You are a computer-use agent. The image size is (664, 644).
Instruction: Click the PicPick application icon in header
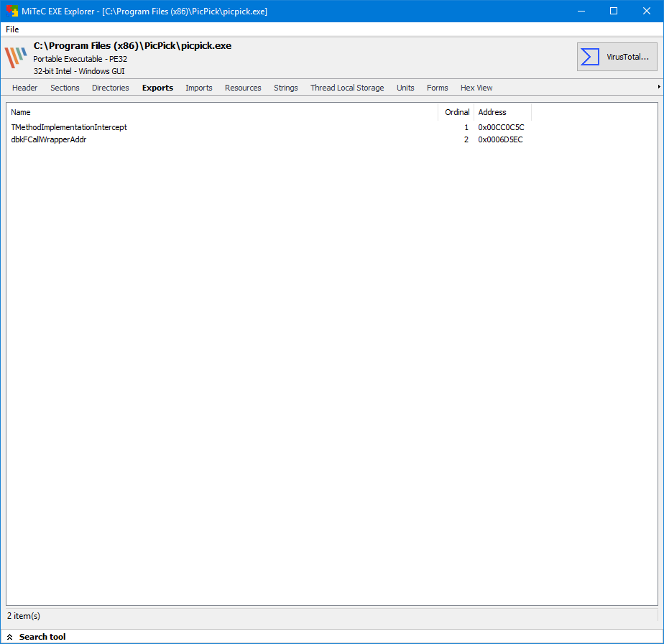[x=15, y=57]
